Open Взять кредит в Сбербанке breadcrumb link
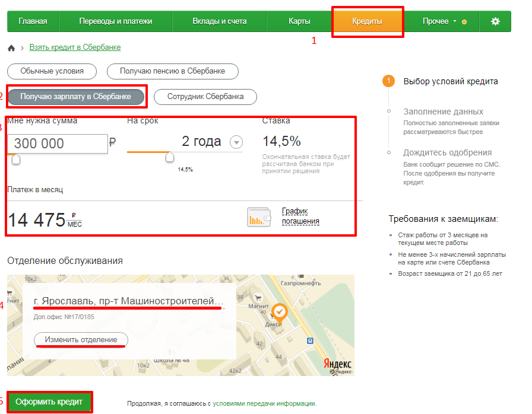This screenshot has height=414, width=532. [x=75, y=47]
